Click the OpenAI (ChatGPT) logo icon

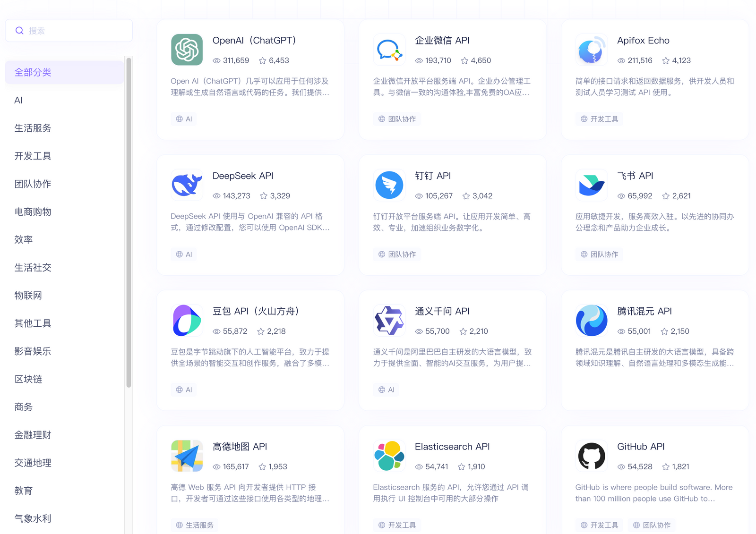click(187, 50)
